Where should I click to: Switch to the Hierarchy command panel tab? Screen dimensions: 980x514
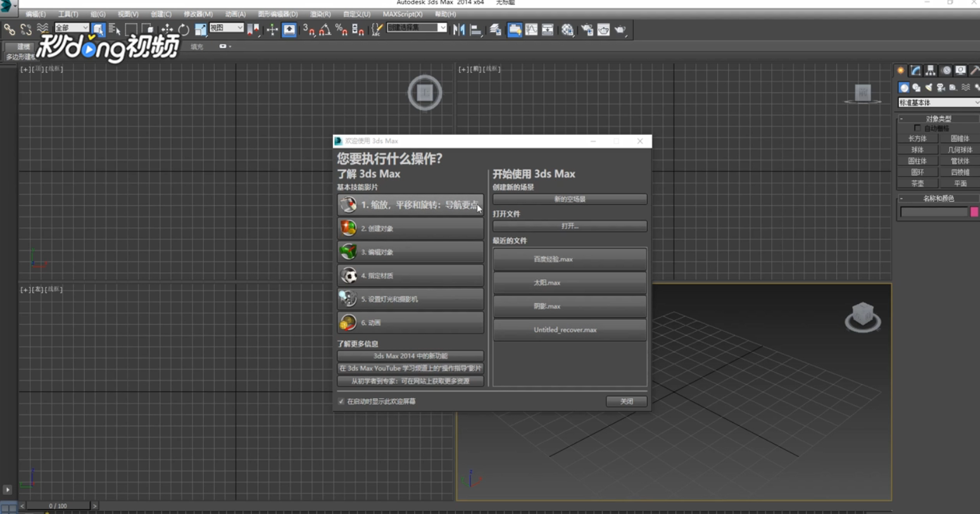pyautogui.click(x=930, y=70)
